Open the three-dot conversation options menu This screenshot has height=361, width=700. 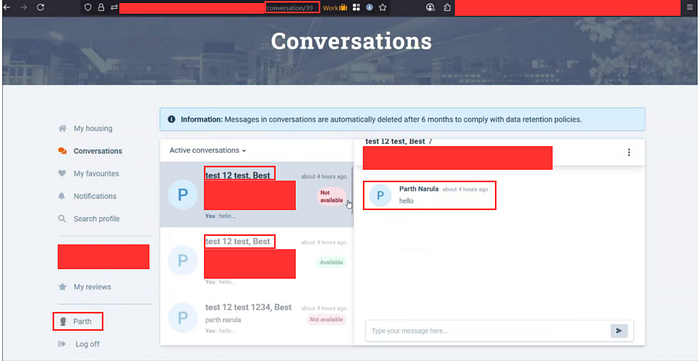click(x=629, y=152)
